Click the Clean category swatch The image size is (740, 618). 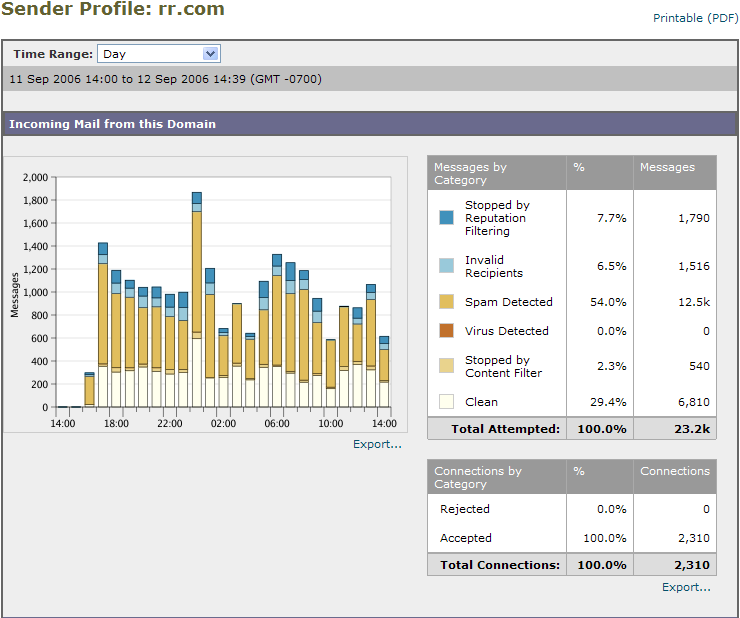(446, 402)
